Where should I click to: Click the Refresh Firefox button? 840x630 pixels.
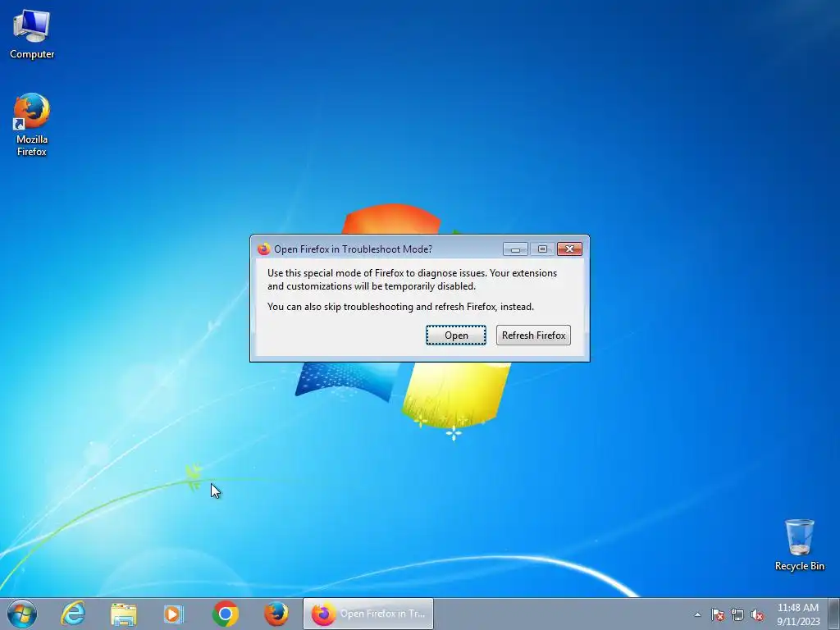pos(533,336)
